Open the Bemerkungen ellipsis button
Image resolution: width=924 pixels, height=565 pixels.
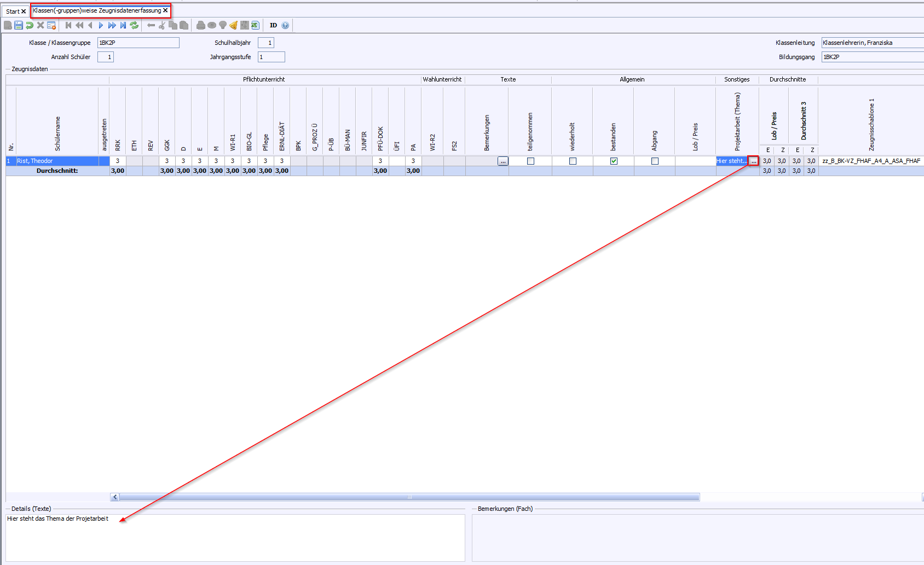click(503, 161)
